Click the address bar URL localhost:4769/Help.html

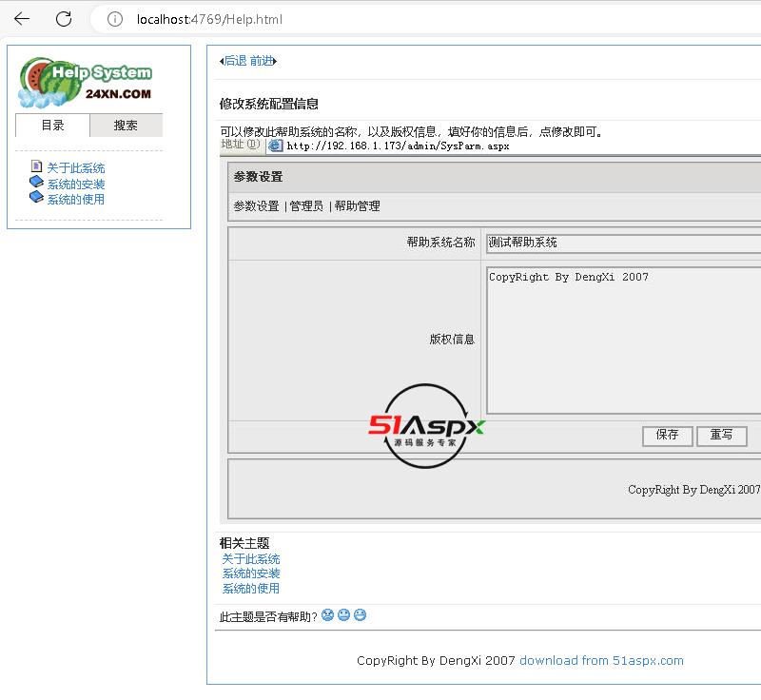pos(209,19)
